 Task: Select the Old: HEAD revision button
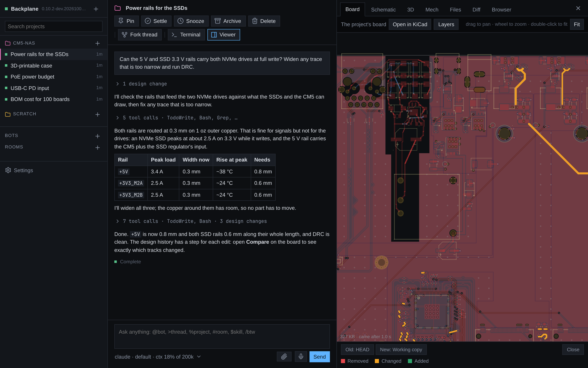tap(357, 349)
